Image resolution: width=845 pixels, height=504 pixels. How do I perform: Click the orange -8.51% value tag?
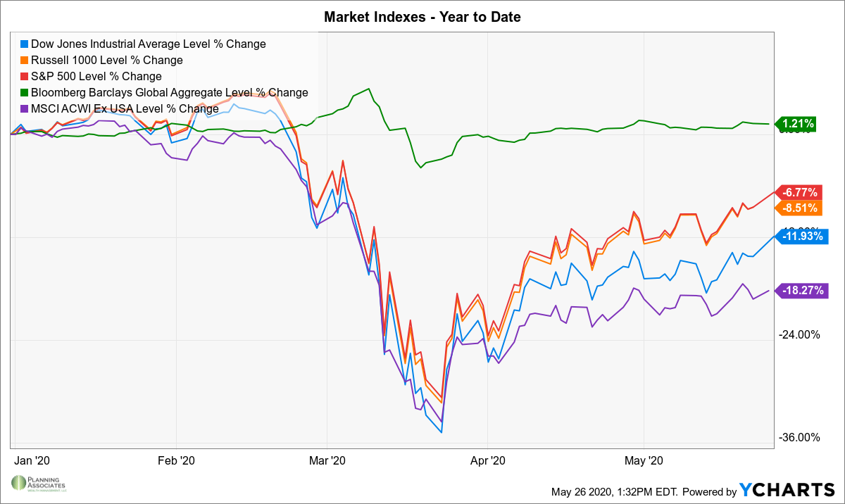tap(801, 208)
